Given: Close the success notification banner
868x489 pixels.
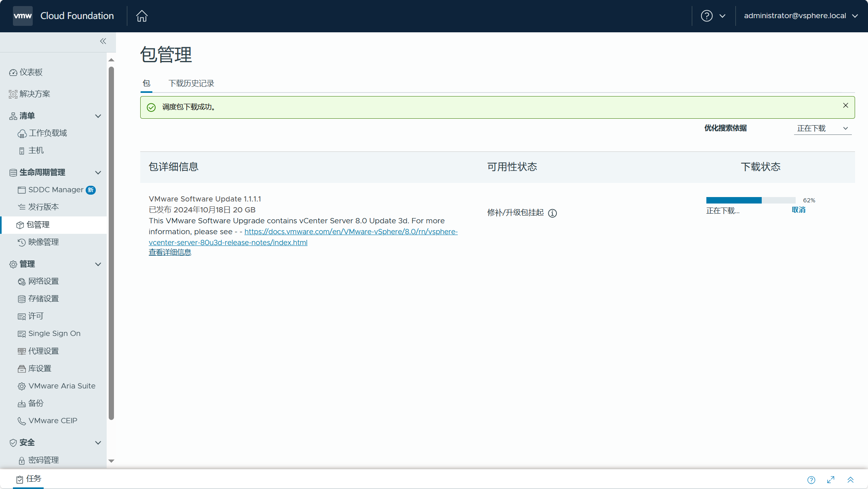Looking at the screenshot, I should pyautogui.click(x=845, y=105).
